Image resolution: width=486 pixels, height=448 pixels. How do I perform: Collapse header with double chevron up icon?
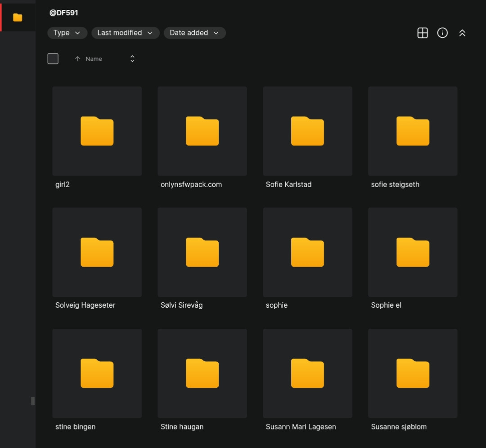(x=462, y=33)
